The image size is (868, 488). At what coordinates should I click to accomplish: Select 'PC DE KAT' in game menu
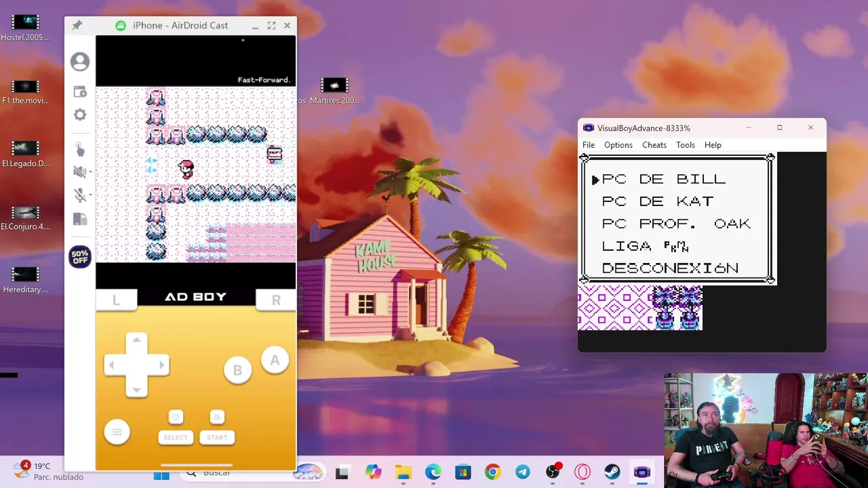tap(658, 201)
